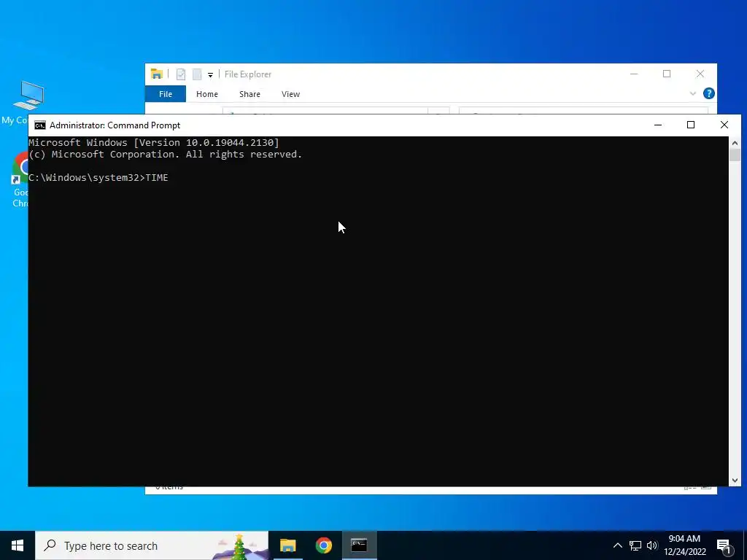The height and width of the screenshot is (560, 747).
Task: Open the volume speaker tray icon
Action: [x=652, y=545]
